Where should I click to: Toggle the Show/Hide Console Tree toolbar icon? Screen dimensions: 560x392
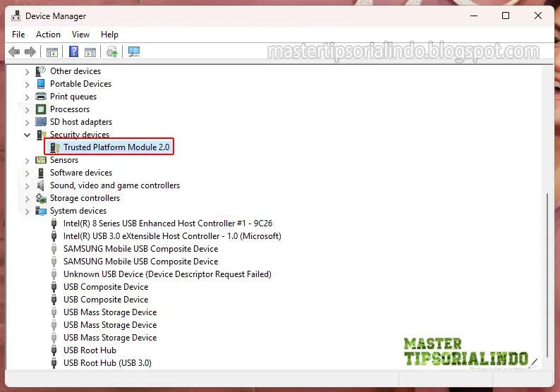click(51, 52)
